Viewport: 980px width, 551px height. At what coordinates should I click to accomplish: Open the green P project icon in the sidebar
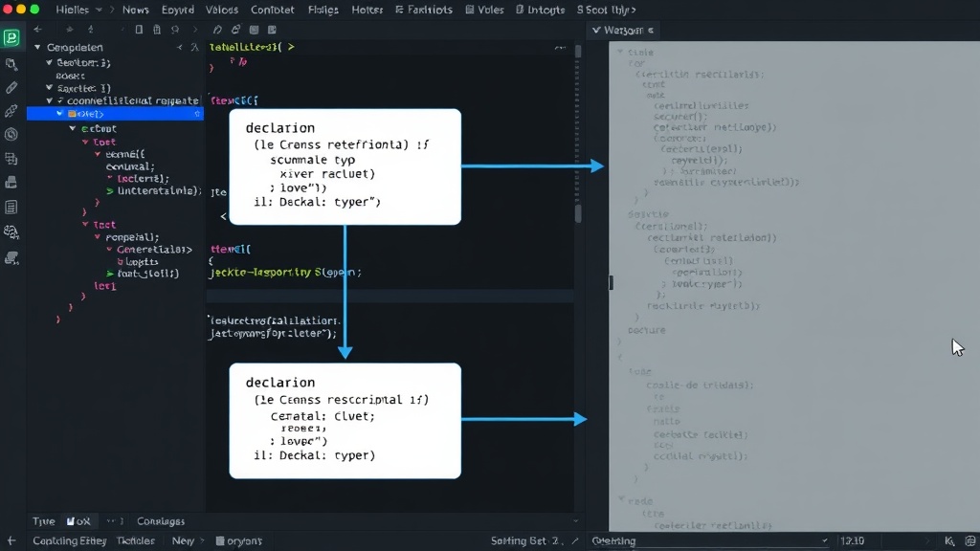coord(11,37)
